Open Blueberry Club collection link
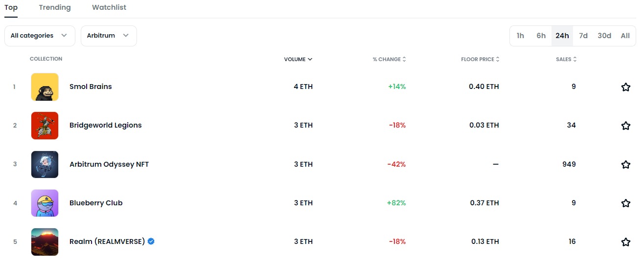 [x=96, y=203]
